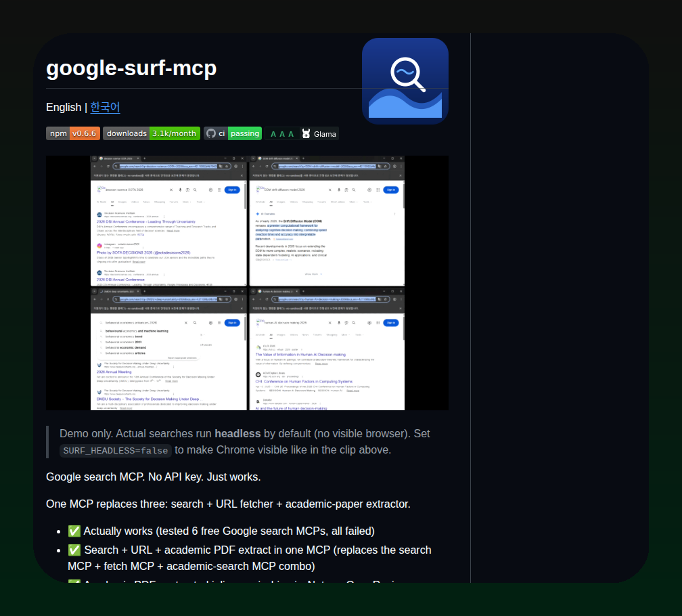Click 'Actually works (tested 6 free' bullet text
Viewport: 682px width, 616px height.
point(229,531)
